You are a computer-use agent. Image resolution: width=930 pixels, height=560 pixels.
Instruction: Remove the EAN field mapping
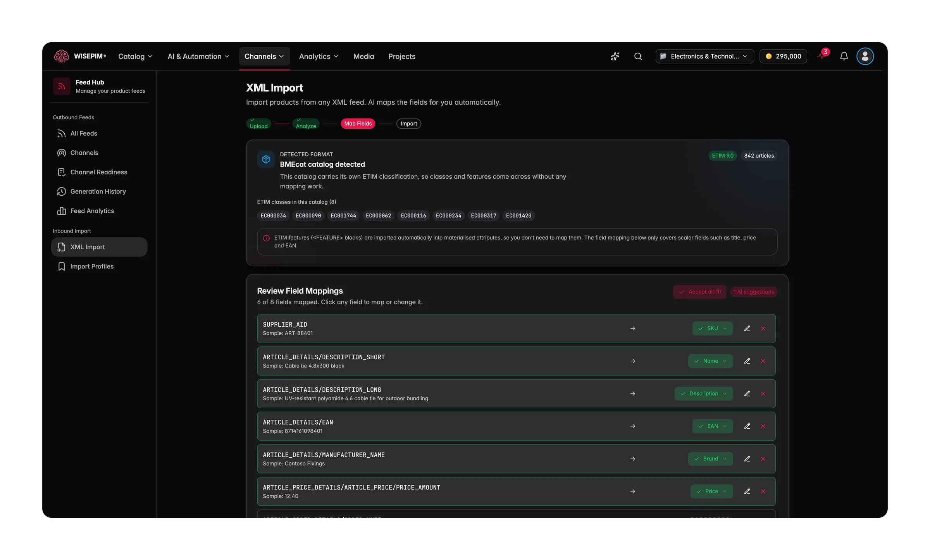pyautogui.click(x=763, y=426)
